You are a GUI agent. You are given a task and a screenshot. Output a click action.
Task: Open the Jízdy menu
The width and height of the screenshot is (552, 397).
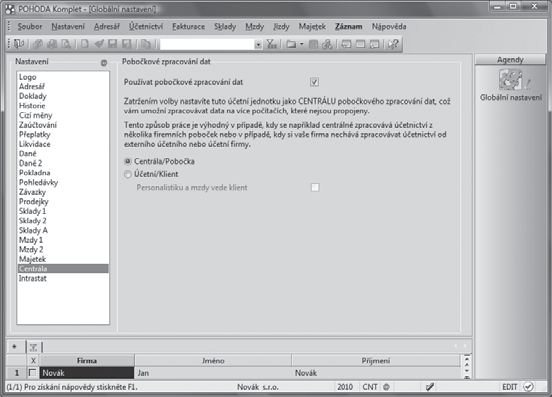click(281, 26)
